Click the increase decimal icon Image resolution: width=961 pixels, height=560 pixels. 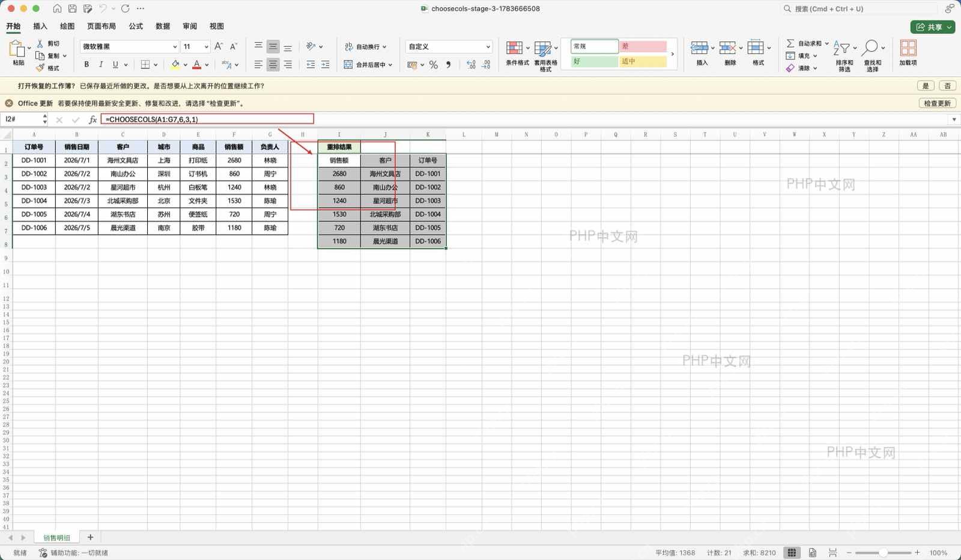471,65
